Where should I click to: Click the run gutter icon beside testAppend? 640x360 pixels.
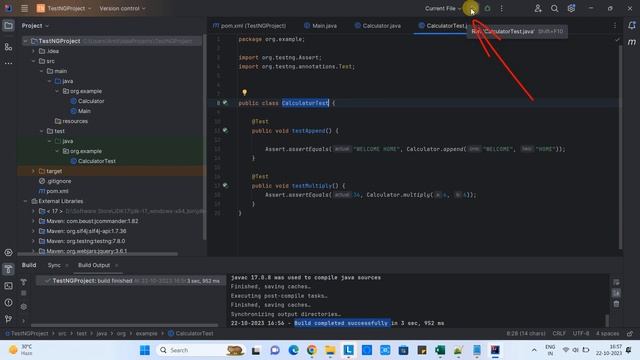[225, 130]
